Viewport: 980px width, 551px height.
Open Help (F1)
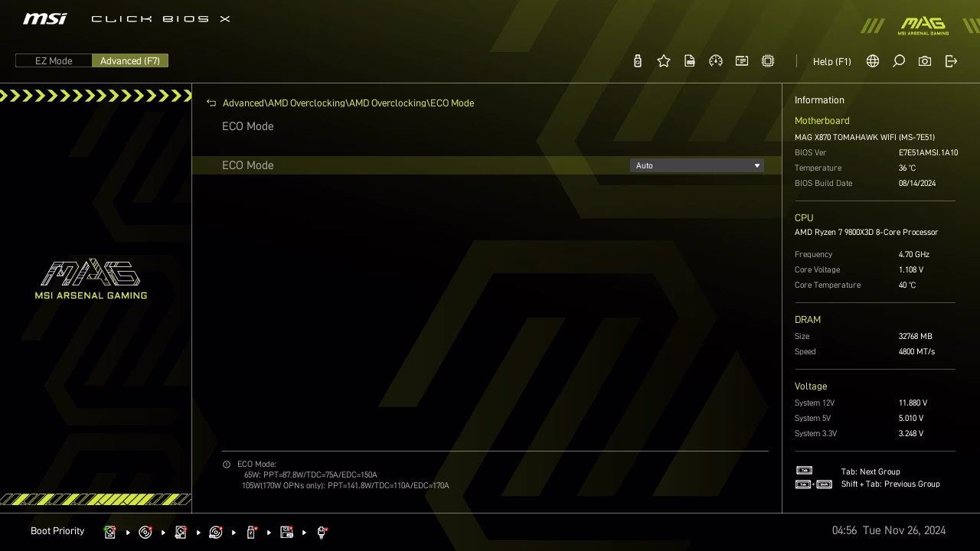[832, 61]
